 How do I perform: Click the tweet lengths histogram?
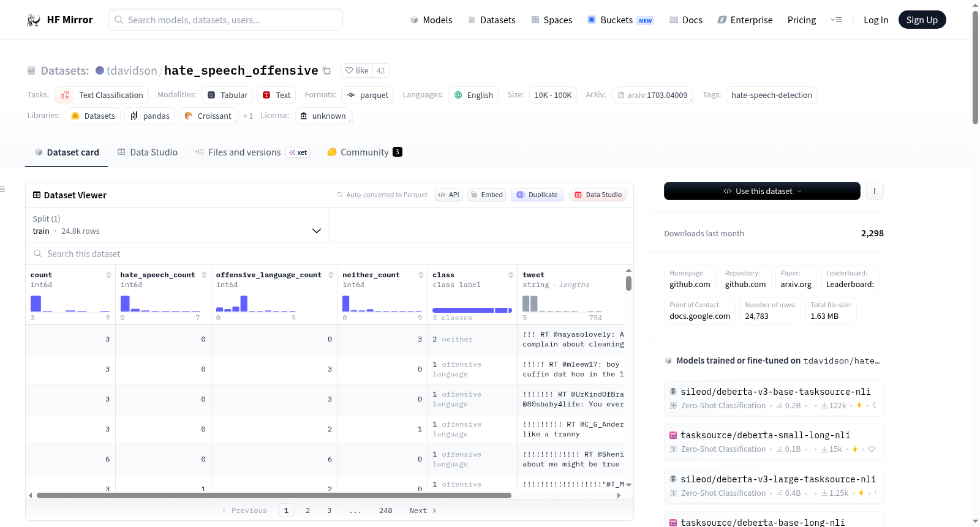(x=562, y=304)
